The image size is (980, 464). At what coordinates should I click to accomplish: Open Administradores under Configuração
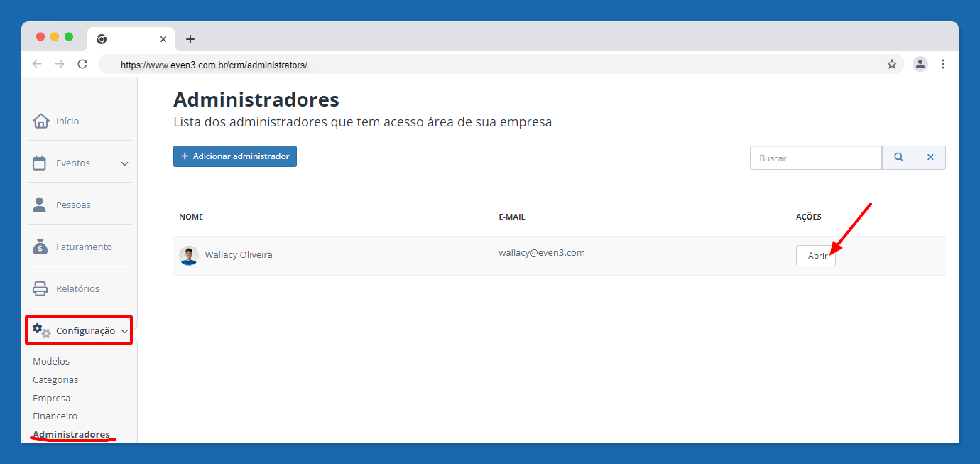click(x=71, y=434)
